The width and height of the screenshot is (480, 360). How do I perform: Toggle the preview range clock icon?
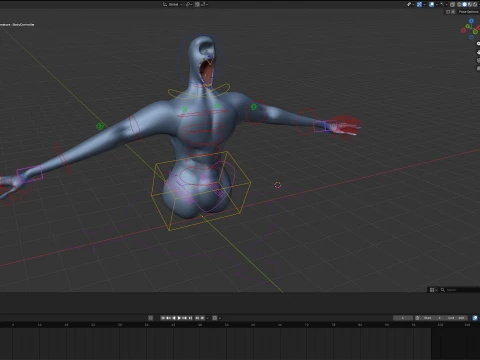pos(417,318)
